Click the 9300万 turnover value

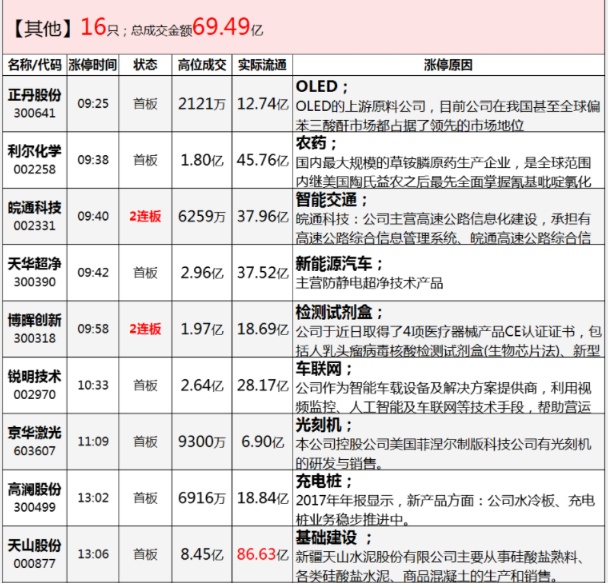coord(202,442)
